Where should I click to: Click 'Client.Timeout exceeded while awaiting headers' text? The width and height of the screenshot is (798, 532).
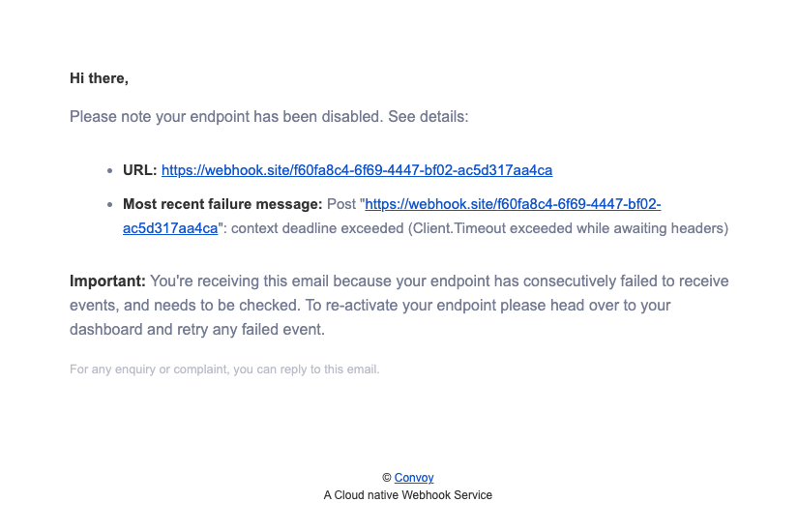[568, 228]
